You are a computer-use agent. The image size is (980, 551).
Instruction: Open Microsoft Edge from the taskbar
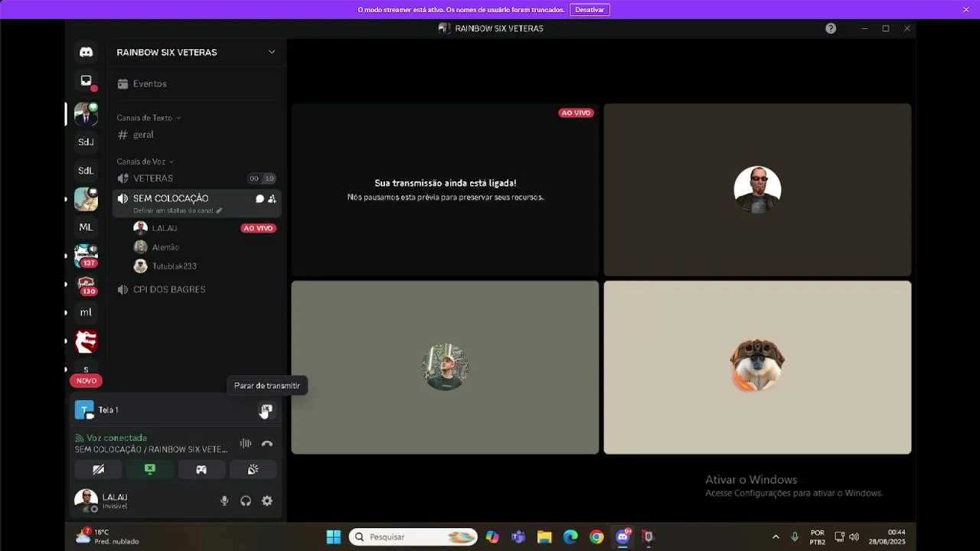click(570, 537)
